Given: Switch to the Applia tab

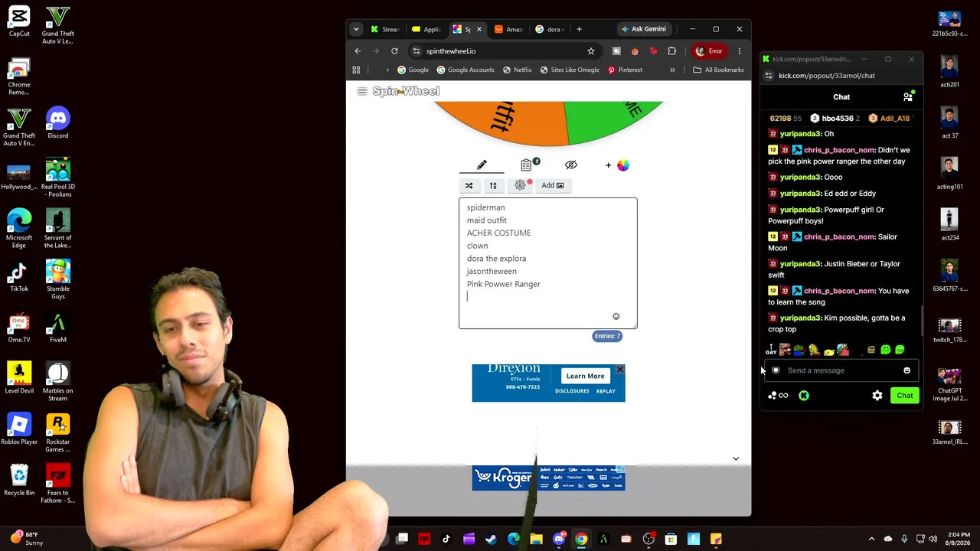Looking at the screenshot, I should coord(426,29).
